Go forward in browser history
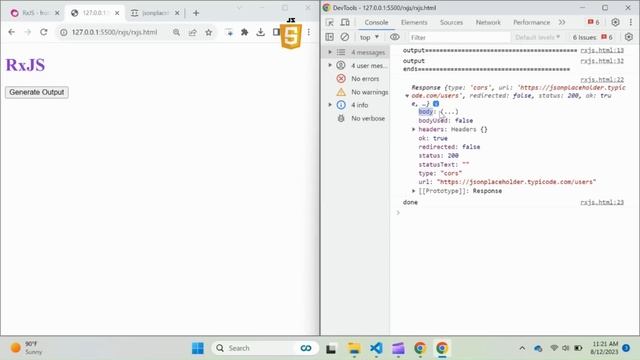This screenshot has height=360, width=640. [27, 32]
